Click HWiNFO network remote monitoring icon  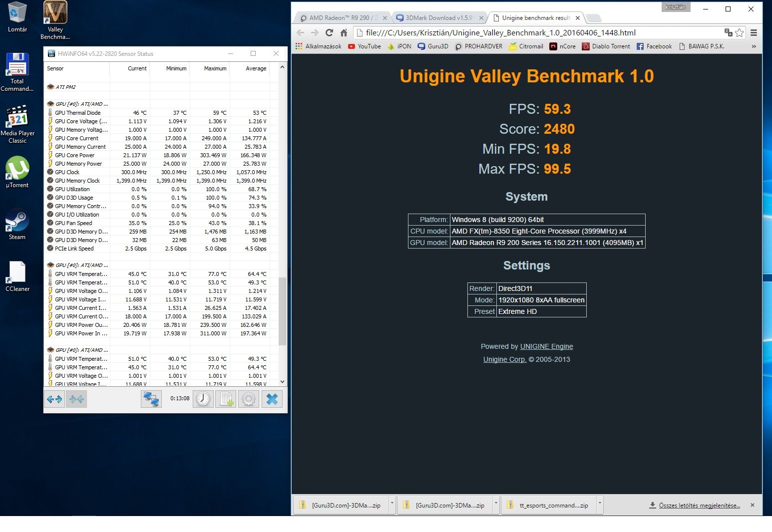pos(151,399)
